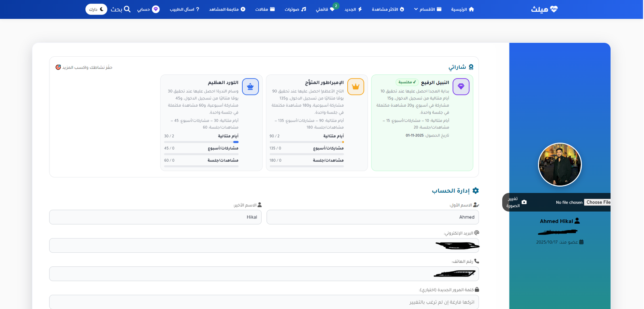Open the search icon in navbar

pyautogui.click(x=127, y=9)
